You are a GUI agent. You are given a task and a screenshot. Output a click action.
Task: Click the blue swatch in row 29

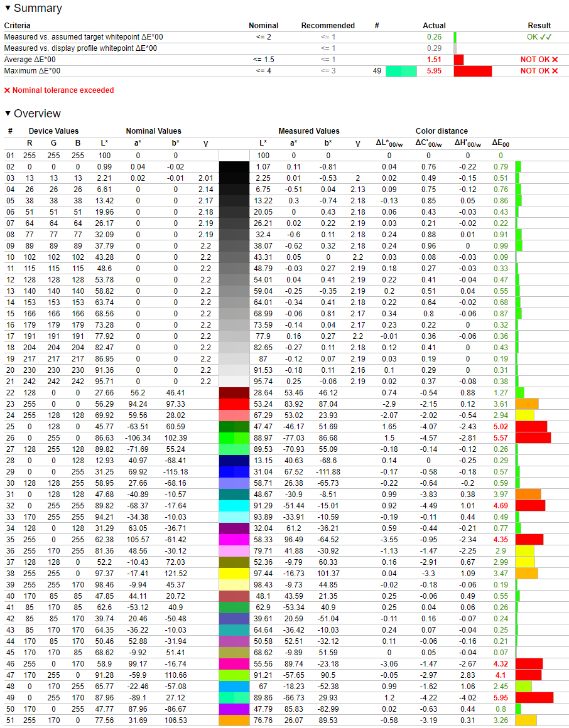click(x=234, y=472)
